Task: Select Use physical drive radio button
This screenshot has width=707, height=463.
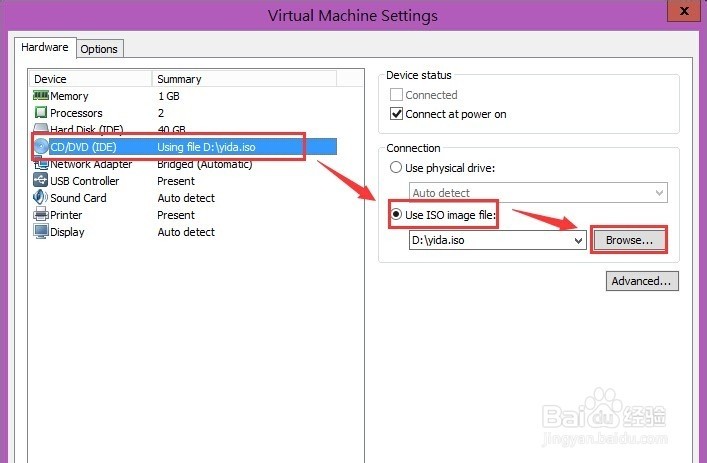Action: 396,168
